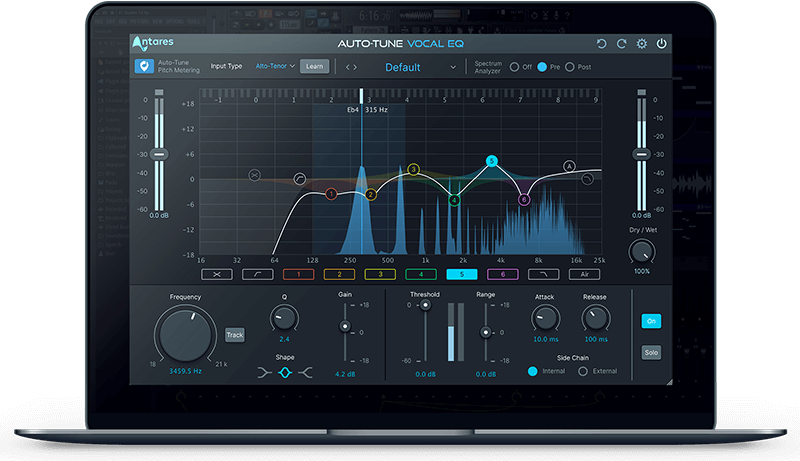Click the large Frequency knob
The height and width of the screenshot is (461, 800).
click(185, 335)
